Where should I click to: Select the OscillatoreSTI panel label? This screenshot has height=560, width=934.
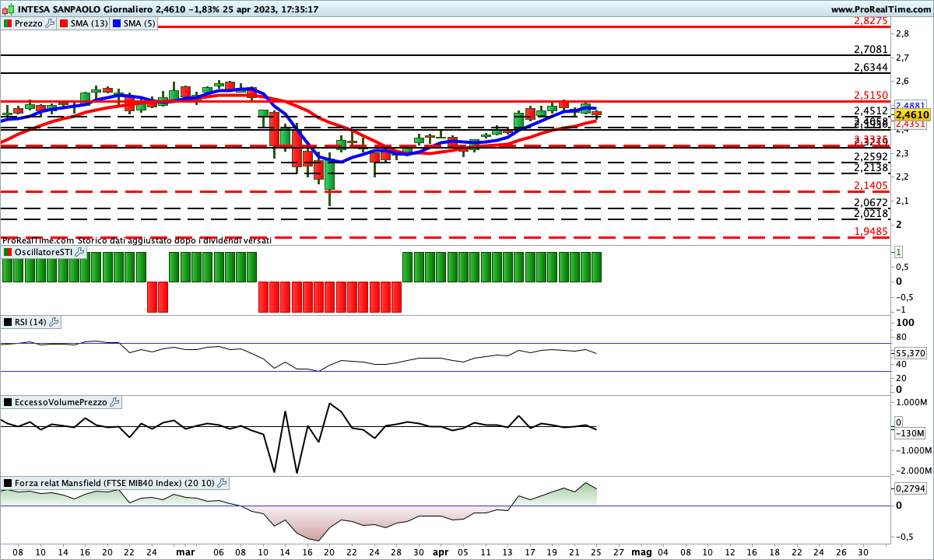point(44,252)
